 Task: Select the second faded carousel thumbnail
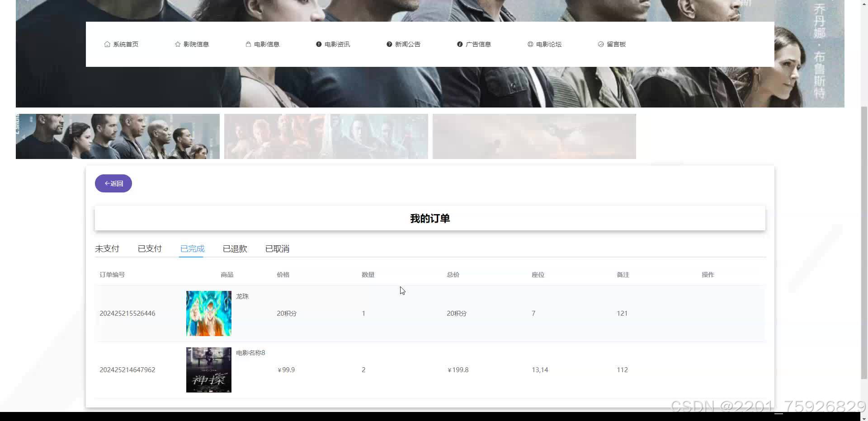(x=326, y=136)
